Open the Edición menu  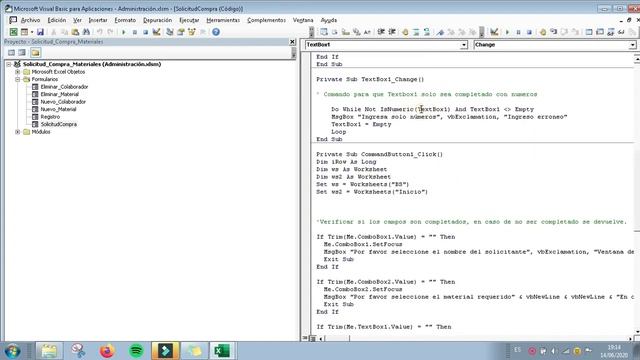click(57, 20)
